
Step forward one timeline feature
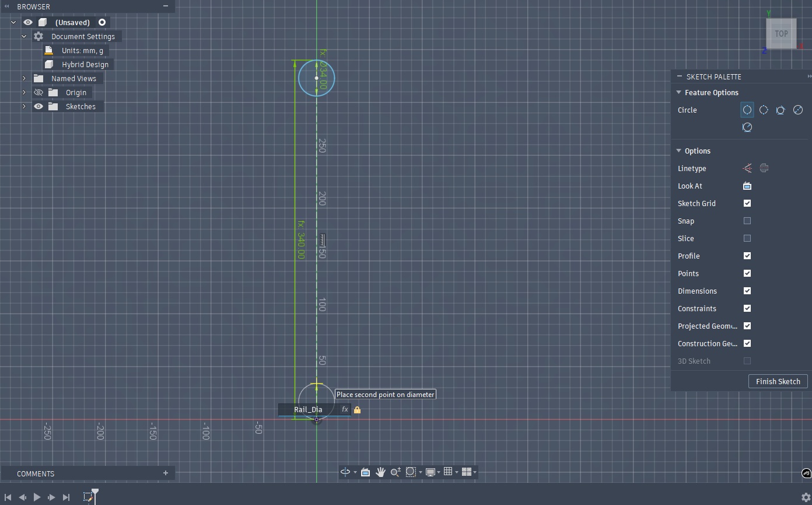click(x=51, y=497)
